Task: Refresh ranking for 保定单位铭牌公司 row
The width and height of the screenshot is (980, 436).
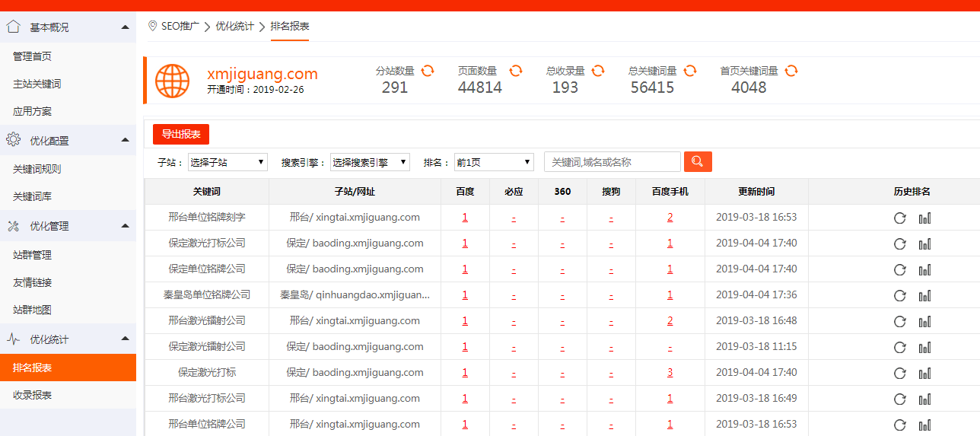Action: point(899,269)
